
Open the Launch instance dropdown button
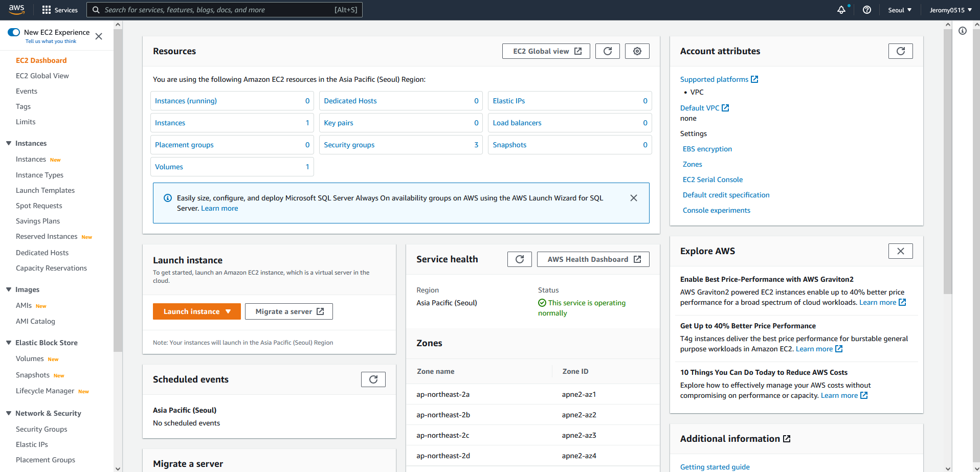click(x=197, y=311)
